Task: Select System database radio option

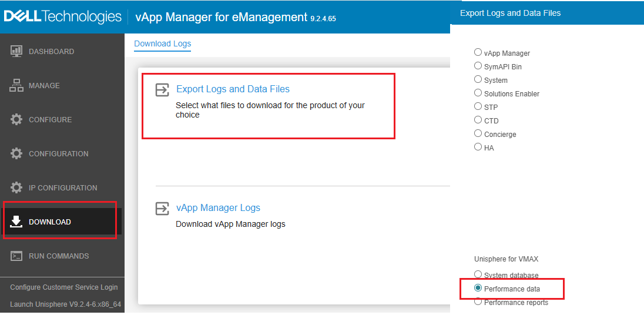Action: click(478, 274)
